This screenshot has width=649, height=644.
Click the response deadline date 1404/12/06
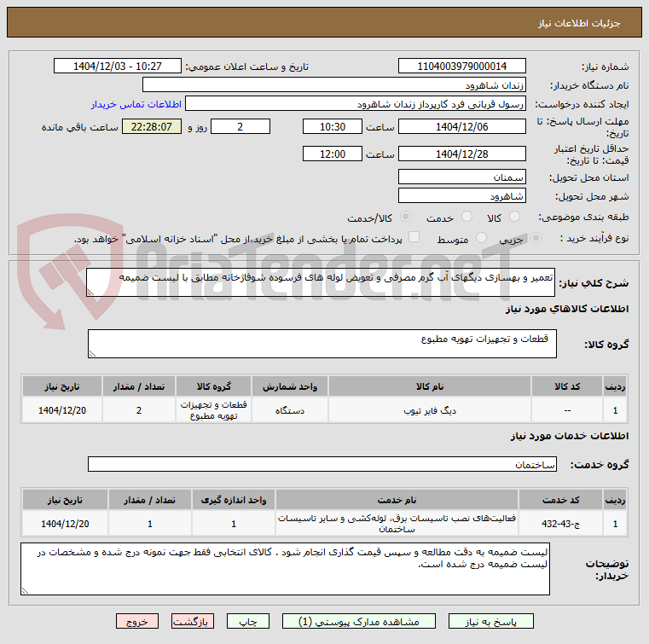pyautogui.click(x=462, y=126)
